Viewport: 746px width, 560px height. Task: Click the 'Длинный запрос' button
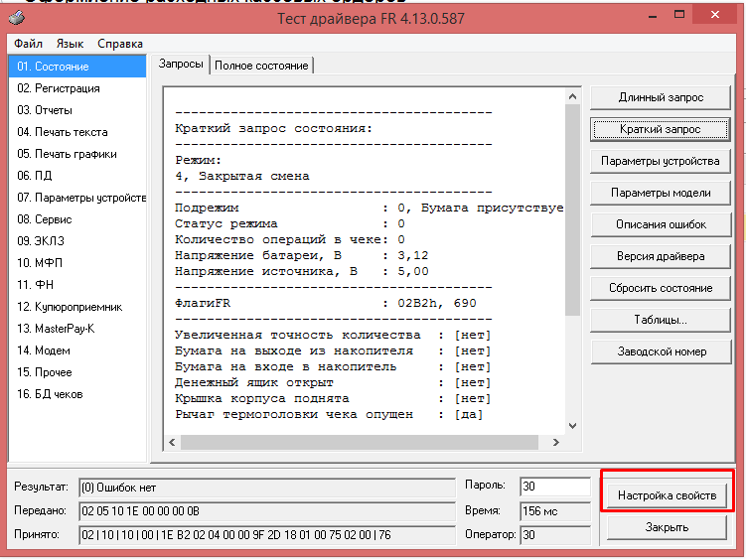tap(661, 97)
